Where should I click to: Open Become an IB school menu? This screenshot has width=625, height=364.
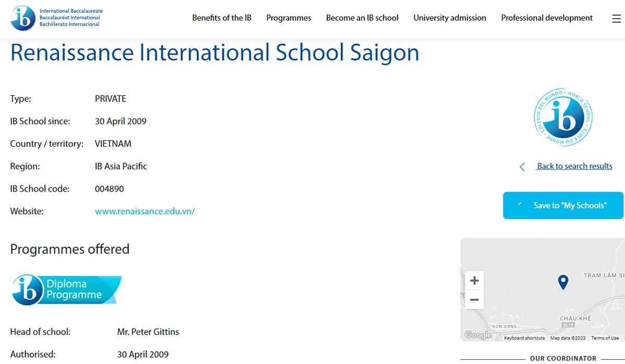(x=362, y=18)
